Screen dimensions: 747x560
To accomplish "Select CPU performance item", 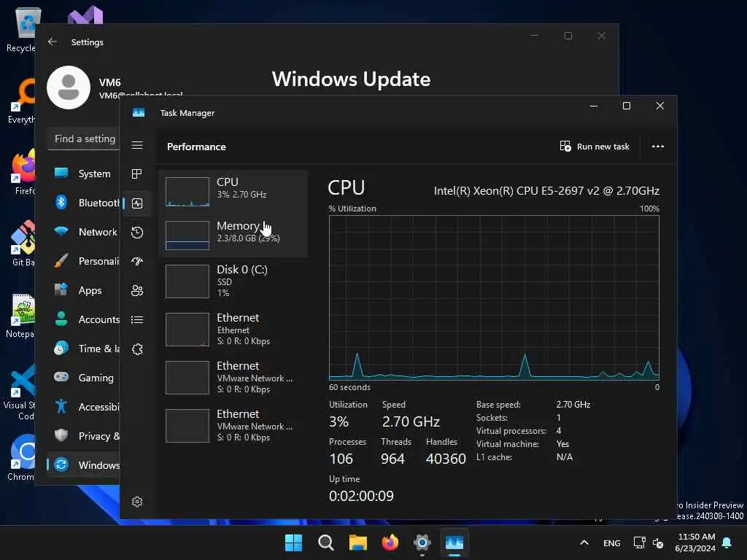I will tap(233, 192).
